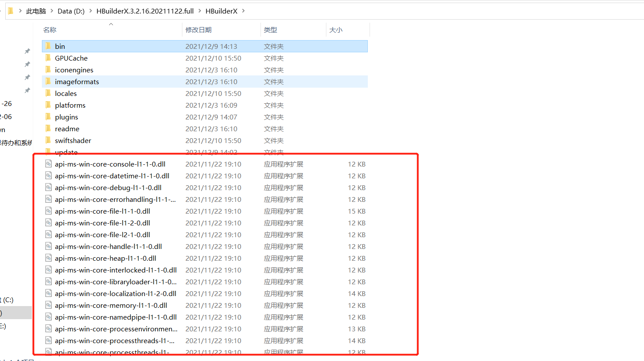Open the locales folder
Image resolution: width=644 pixels, height=361 pixels.
65,93
